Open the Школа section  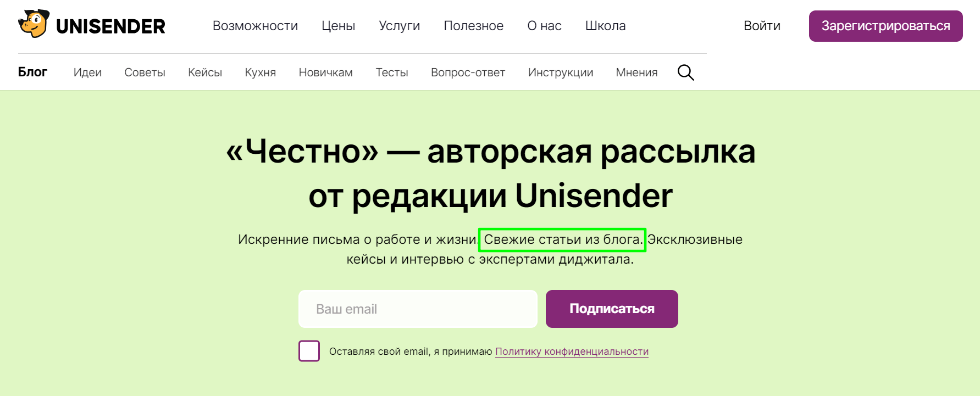tap(605, 26)
